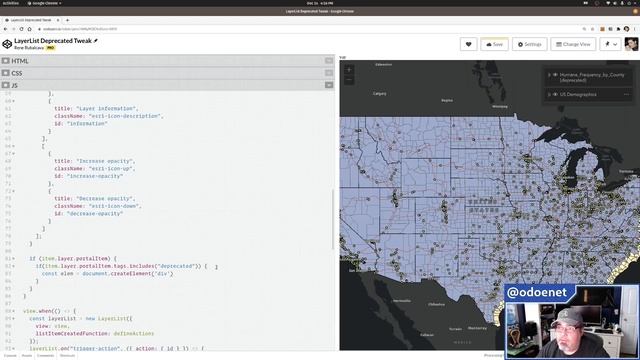Screen dimensions: 640x360
Task: Open a new browser tab
Action: pos(67,20)
